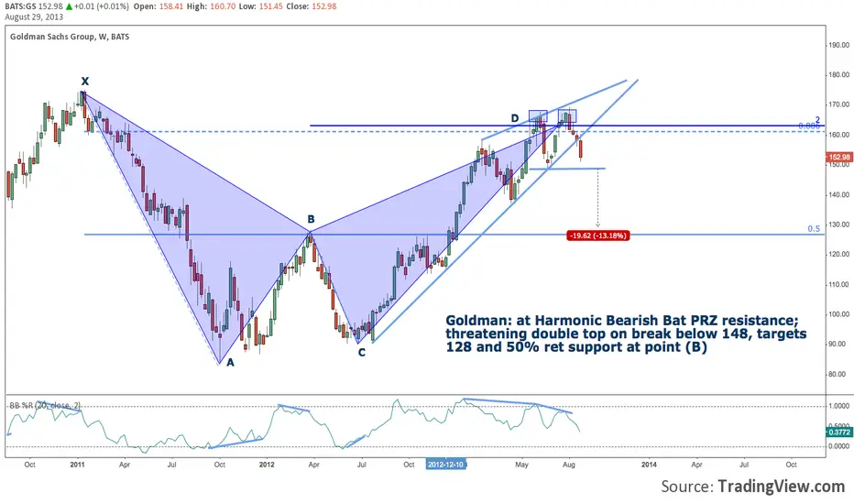The height and width of the screenshot is (504, 854).
Task: Click the 100.00 price axis label
Action: click(x=838, y=314)
